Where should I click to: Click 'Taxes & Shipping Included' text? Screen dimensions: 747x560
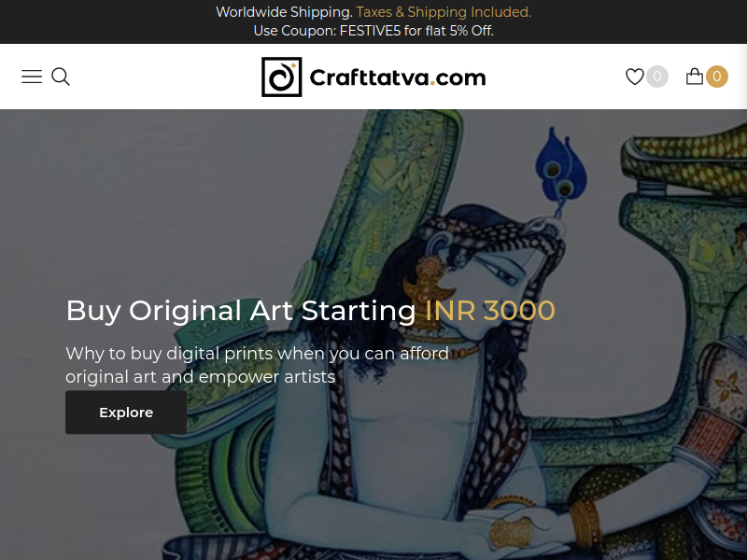point(444,12)
